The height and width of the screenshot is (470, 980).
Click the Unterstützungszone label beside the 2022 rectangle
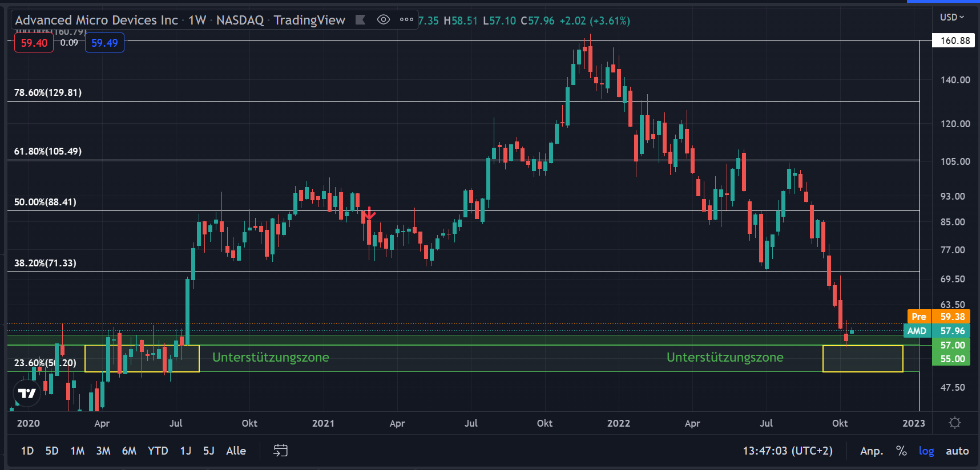click(725, 357)
